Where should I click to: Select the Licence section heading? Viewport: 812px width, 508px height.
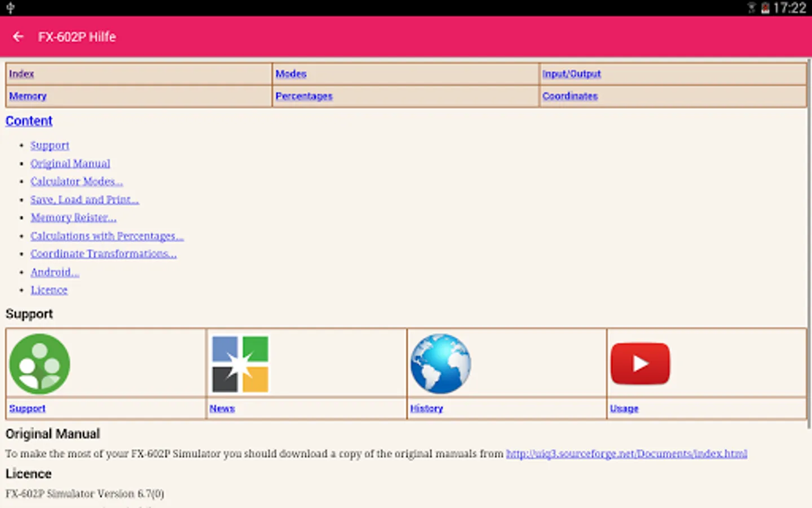point(29,474)
